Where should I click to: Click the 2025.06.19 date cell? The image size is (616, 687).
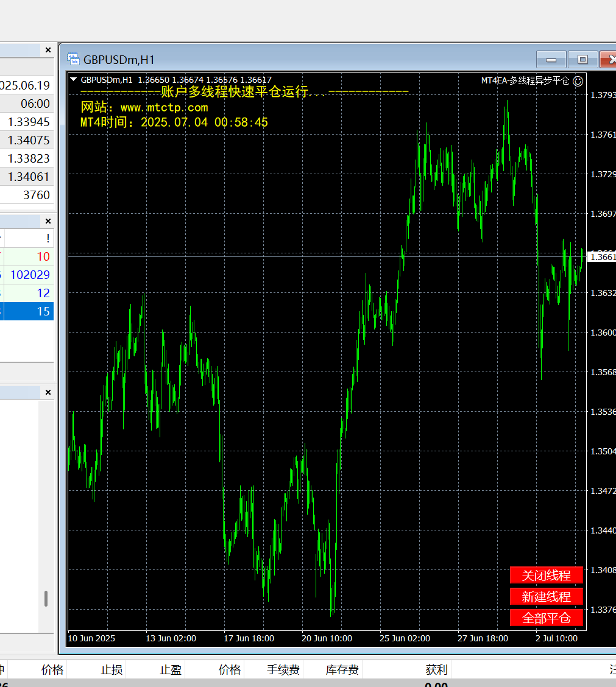point(25,85)
